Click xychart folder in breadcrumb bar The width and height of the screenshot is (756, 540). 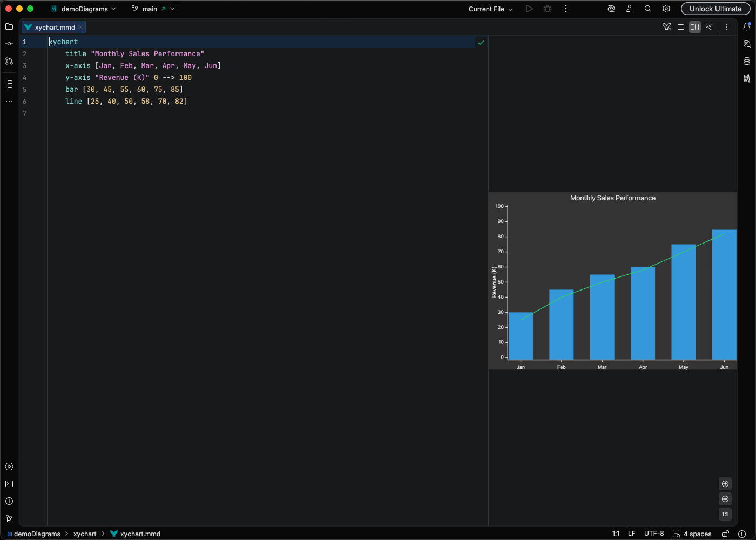85,534
